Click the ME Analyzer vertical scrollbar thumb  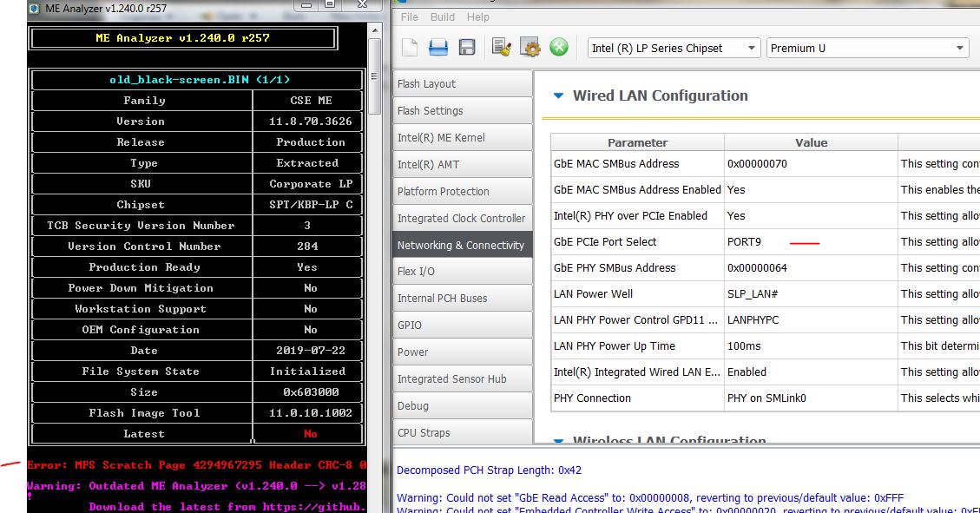pos(374,76)
